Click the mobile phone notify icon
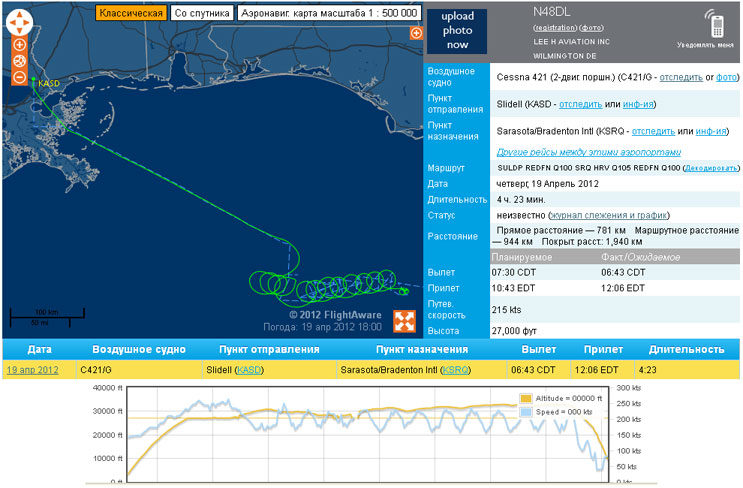Screen dimensions: 743x488 pos(717,23)
